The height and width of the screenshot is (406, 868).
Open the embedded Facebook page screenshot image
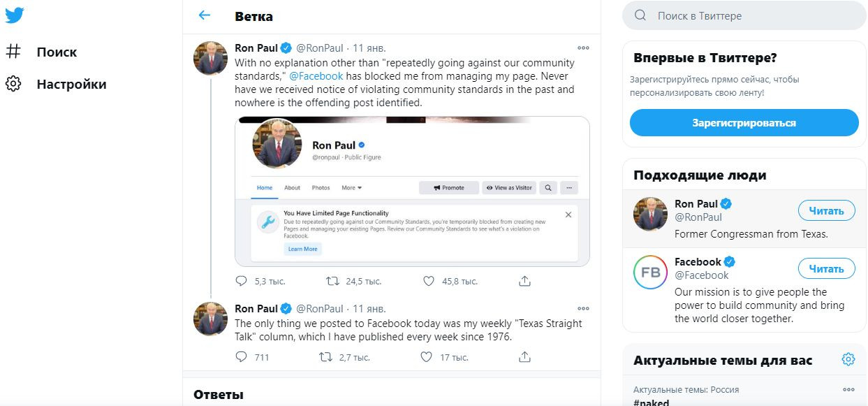click(x=412, y=191)
